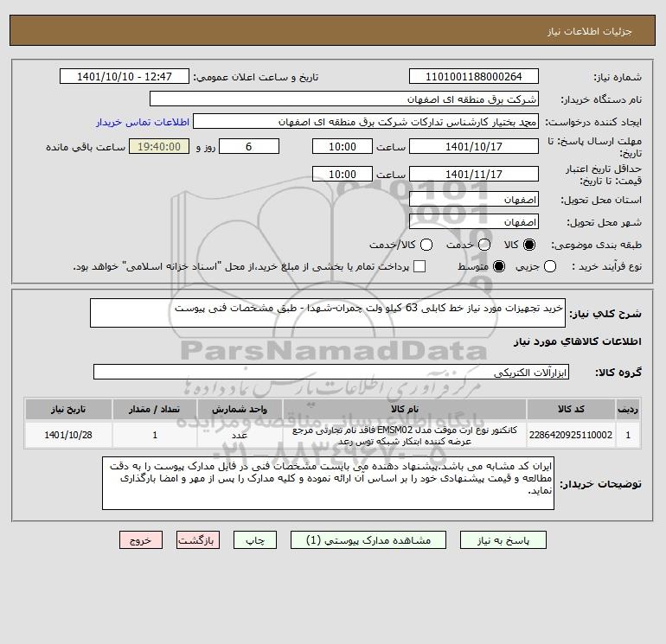Image resolution: width=666 pixels, height=644 pixels.
Task: Click the need date cell 1401/10/28
Action: click(68, 435)
